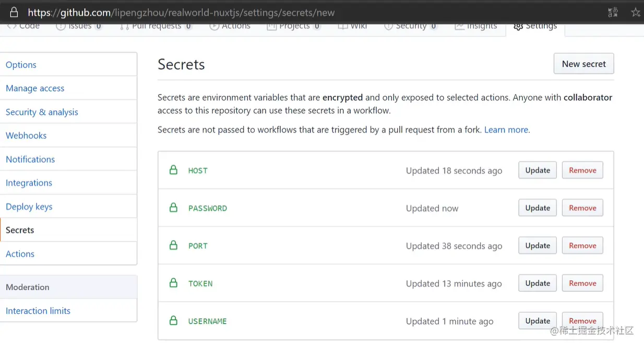The image size is (644, 346).
Task: Select the Settings tab
Action: click(x=535, y=26)
